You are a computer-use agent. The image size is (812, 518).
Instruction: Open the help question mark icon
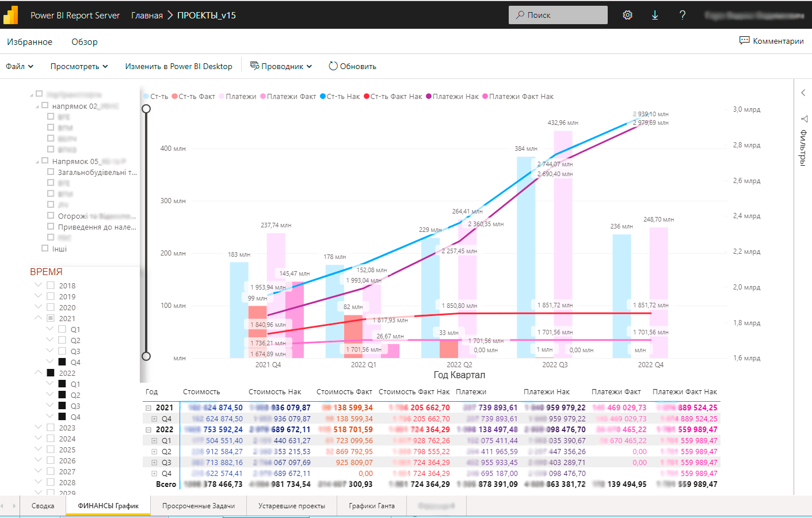[683, 15]
